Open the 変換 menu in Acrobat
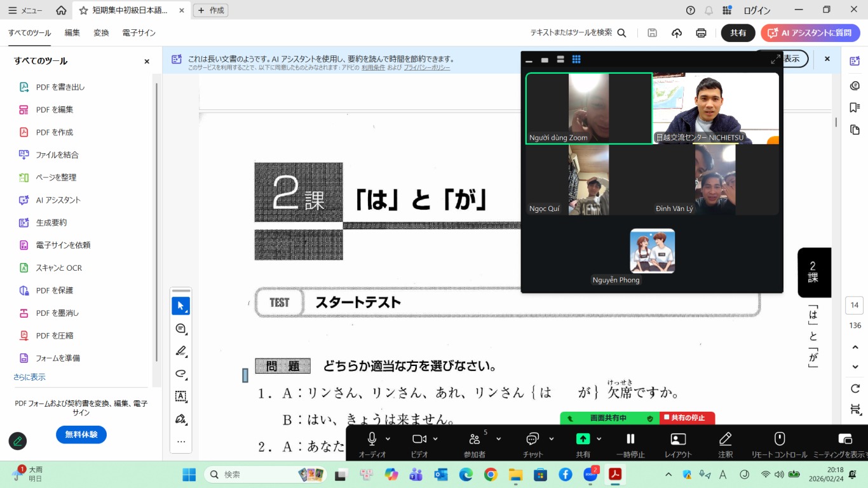The width and height of the screenshot is (868, 488). coord(101,33)
